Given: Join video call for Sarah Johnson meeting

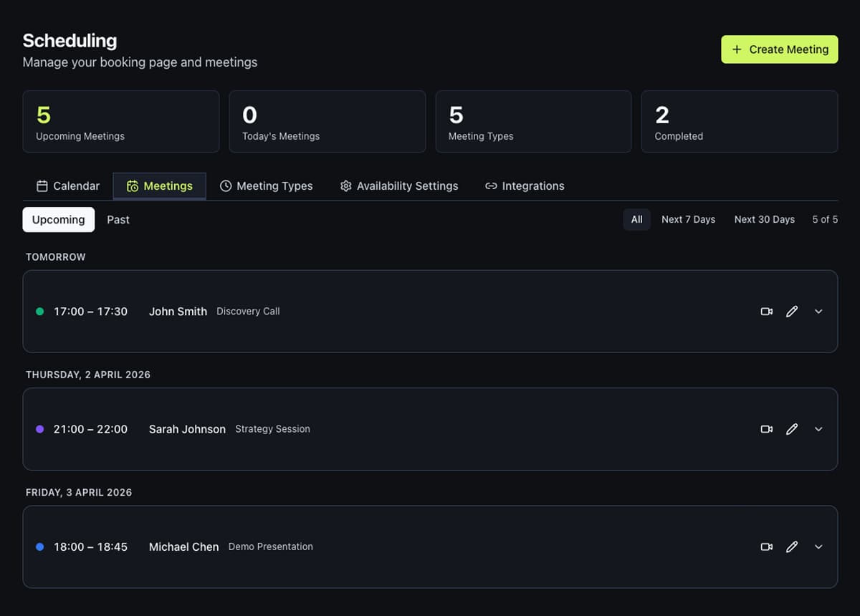Looking at the screenshot, I should tap(766, 429).
